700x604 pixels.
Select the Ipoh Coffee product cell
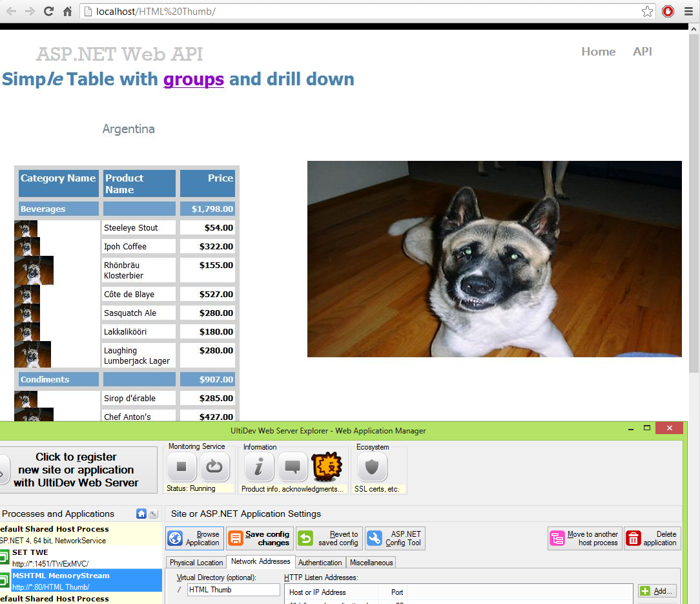[139, 247]
